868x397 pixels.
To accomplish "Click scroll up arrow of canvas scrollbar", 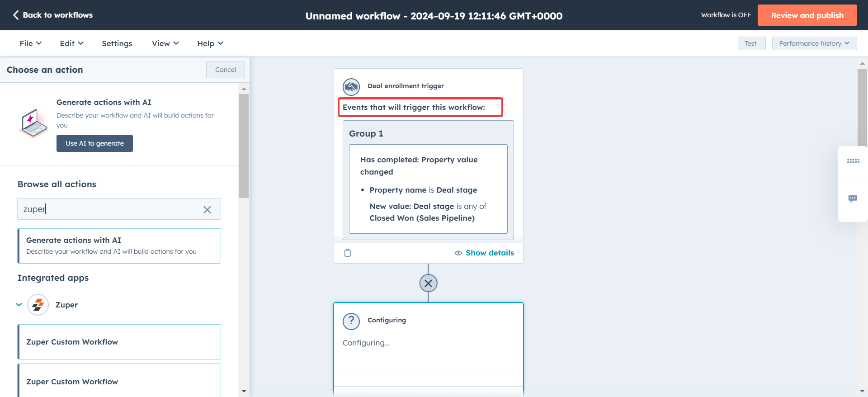I will coord(862,64).
